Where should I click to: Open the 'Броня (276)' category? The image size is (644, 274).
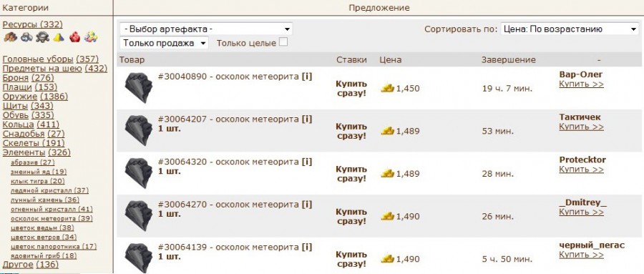pos(29,78)
